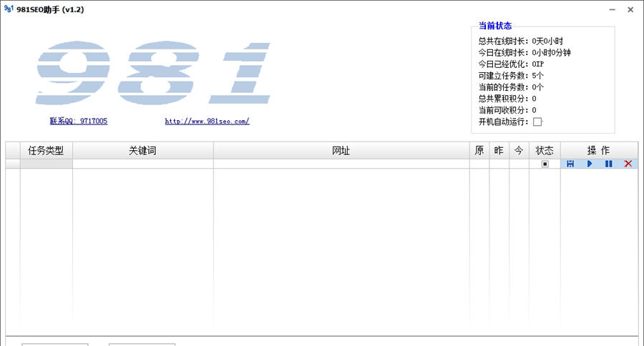
Task: Click the 今 column header
Action: tap(519, 151)
